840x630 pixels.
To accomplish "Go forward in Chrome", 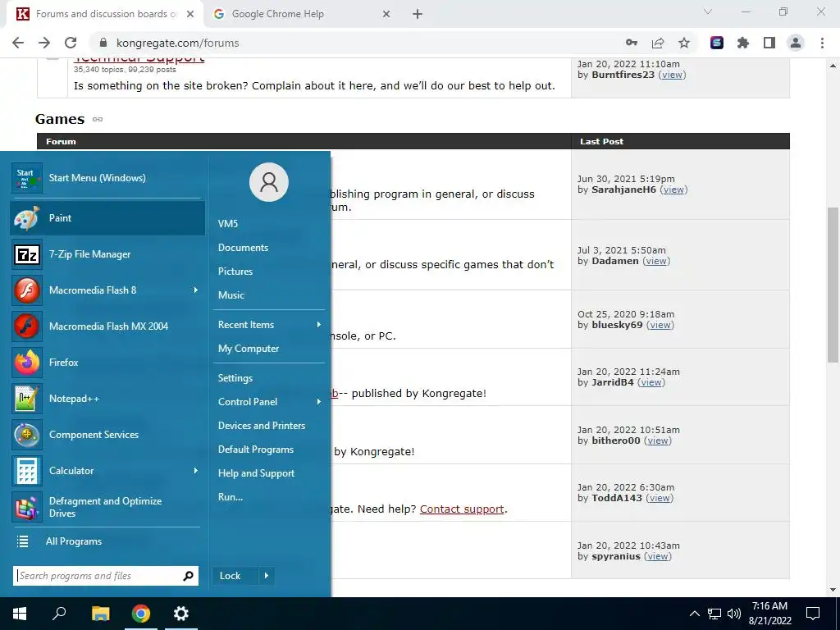I will point(44,43).
